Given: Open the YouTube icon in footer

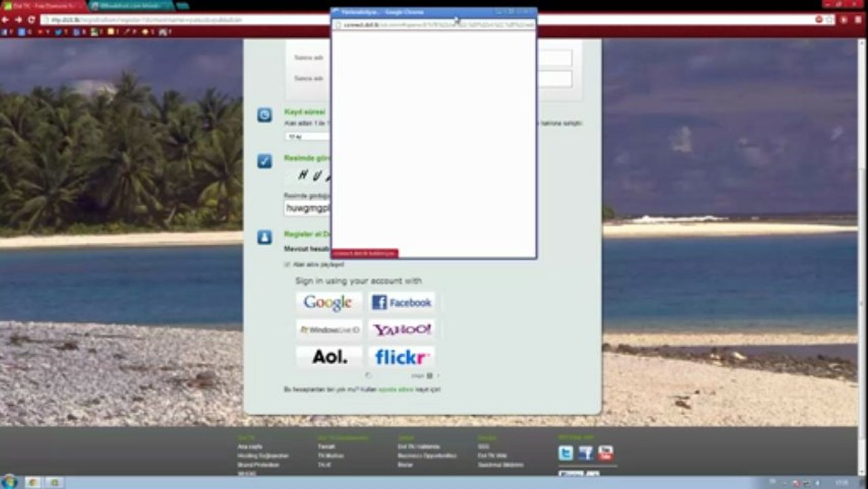Looking at the screenshot, I should [605, 453].
